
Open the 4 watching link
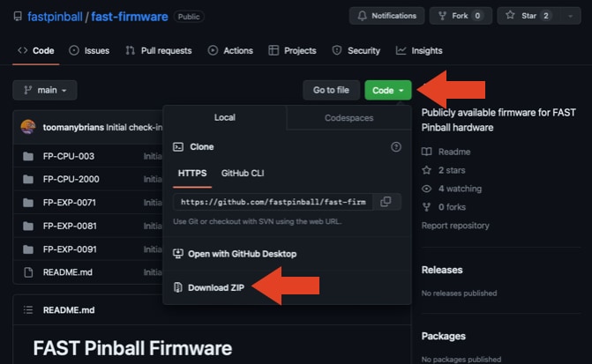pyautogui.click(x=460, y=189)
